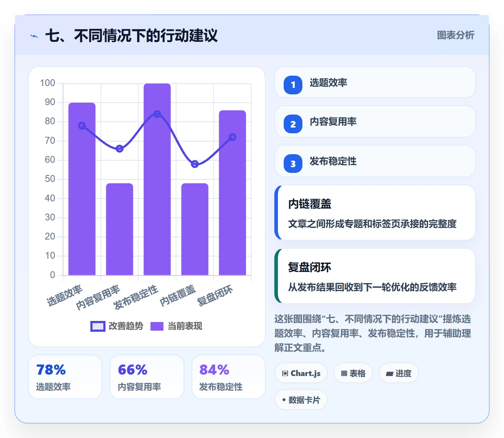Click the 内容复用率 list item
This screenshot has height=438, width=504.
tap(375, 121)
